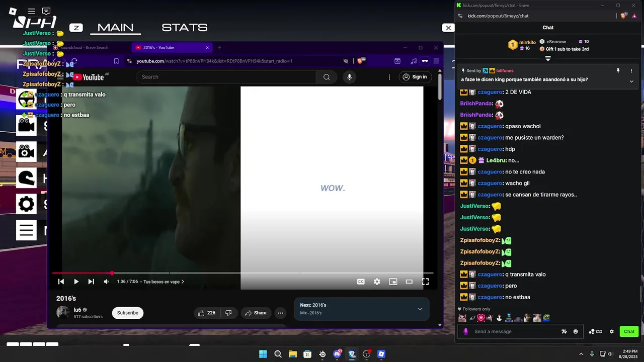Open File Explorer from taskbar
Viewport: 644px width, 362px height.
pos(292,354)
